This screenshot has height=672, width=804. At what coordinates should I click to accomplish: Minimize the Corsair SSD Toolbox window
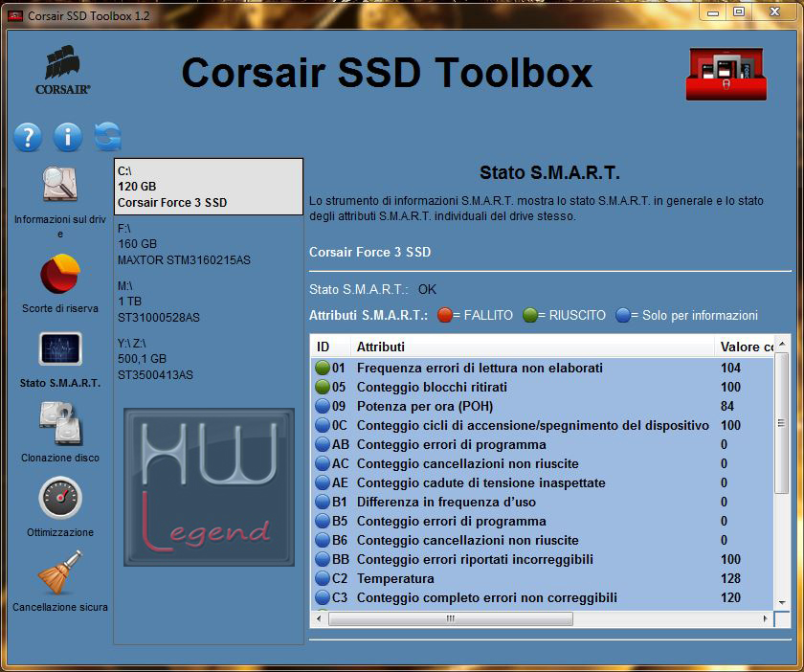click(x=713, y=12)
